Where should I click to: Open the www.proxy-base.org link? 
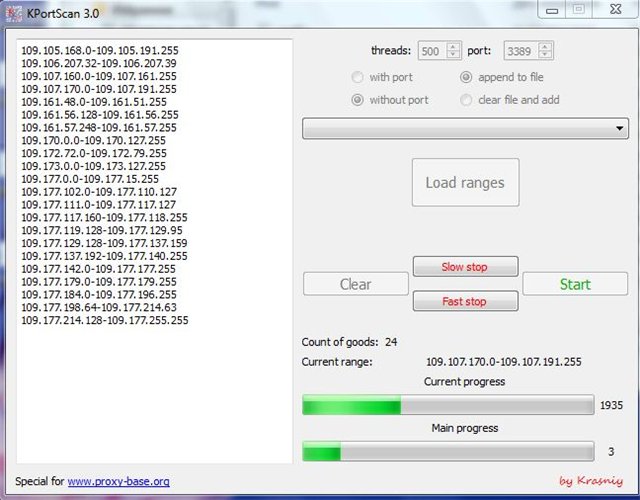coord(119,481)
